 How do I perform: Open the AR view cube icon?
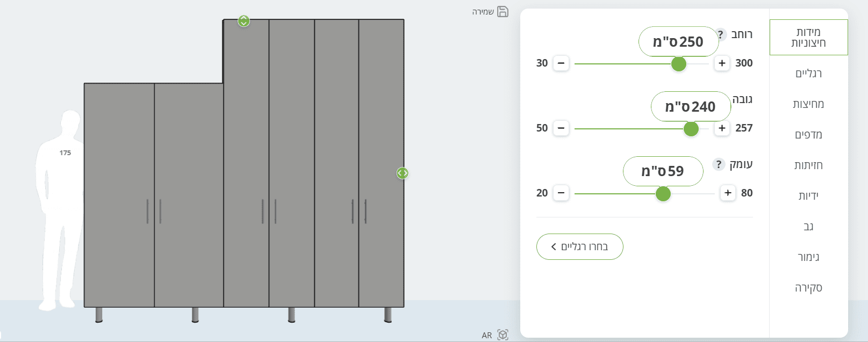pos(503,335)
